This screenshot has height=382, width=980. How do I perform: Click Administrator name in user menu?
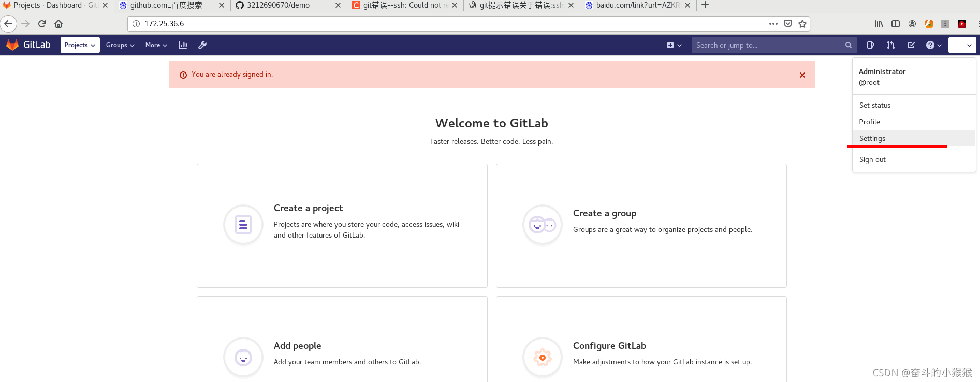tap(882, 71)
